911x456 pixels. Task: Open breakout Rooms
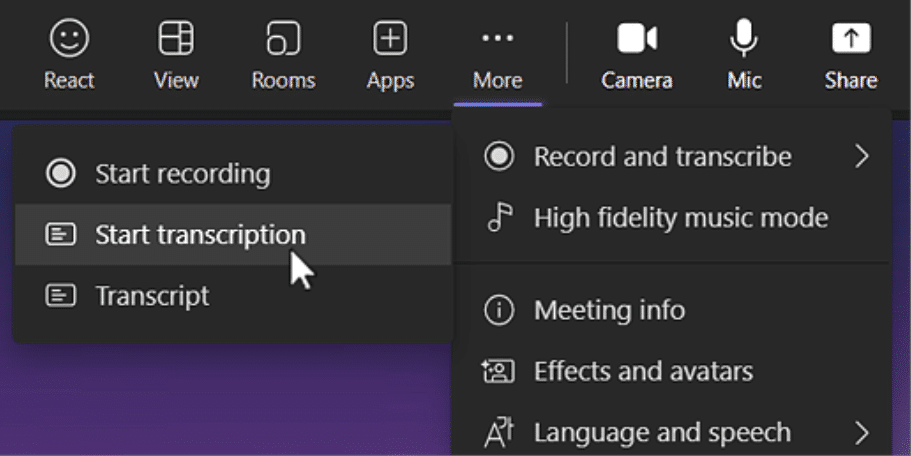(283, 40)
